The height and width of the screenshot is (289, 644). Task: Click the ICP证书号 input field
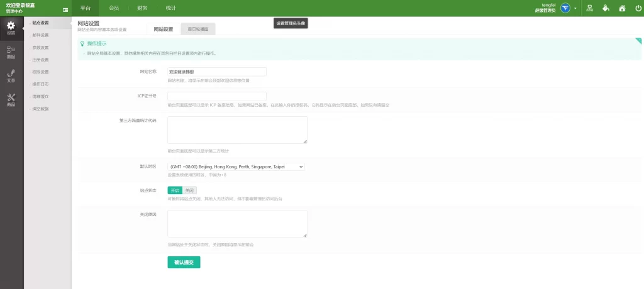click(216, 95)
